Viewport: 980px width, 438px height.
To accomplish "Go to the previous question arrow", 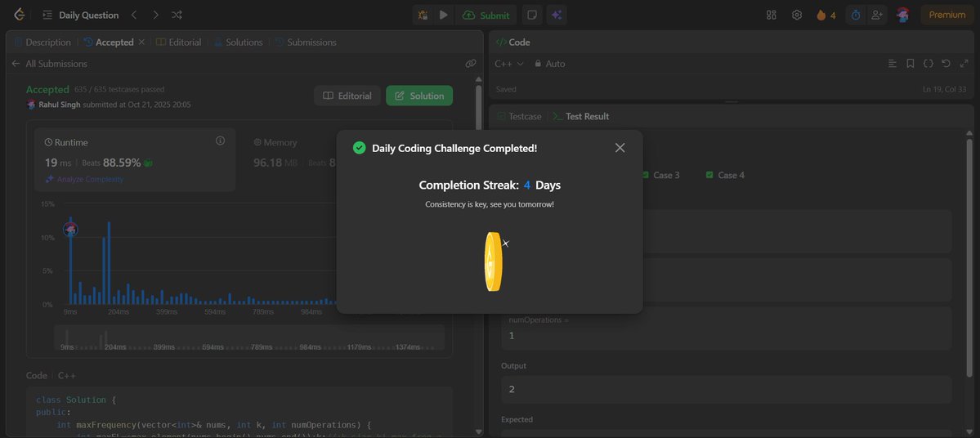I will [x=134, y=15].
